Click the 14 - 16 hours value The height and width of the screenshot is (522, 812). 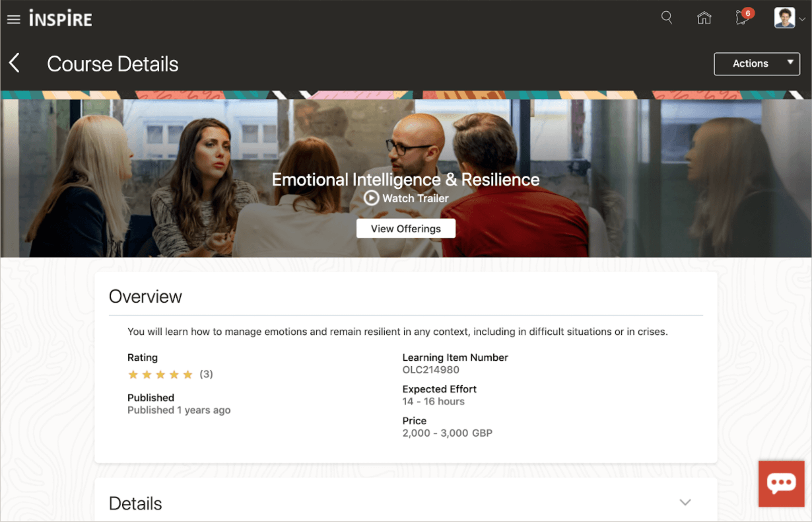pos(434,402)
